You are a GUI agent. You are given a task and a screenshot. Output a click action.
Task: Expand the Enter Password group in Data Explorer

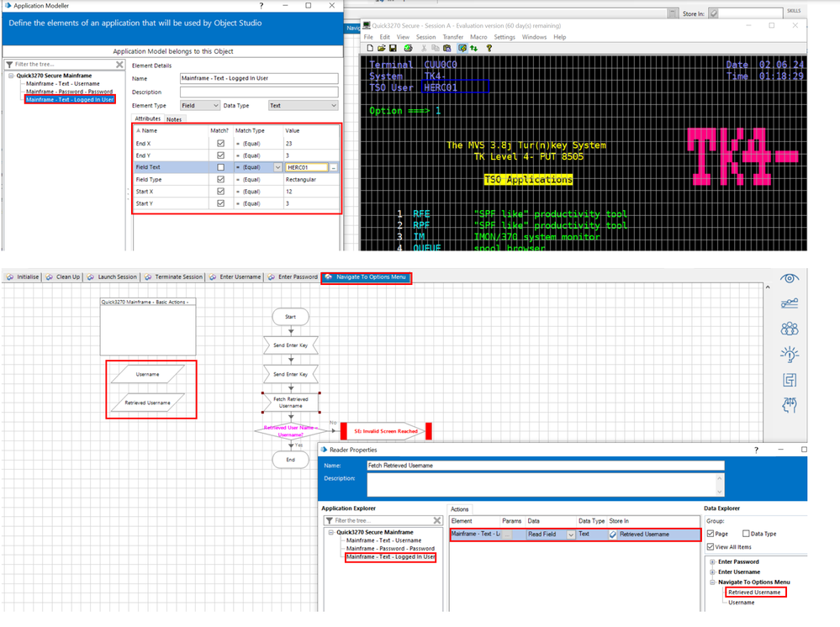(x=712, y=561)
